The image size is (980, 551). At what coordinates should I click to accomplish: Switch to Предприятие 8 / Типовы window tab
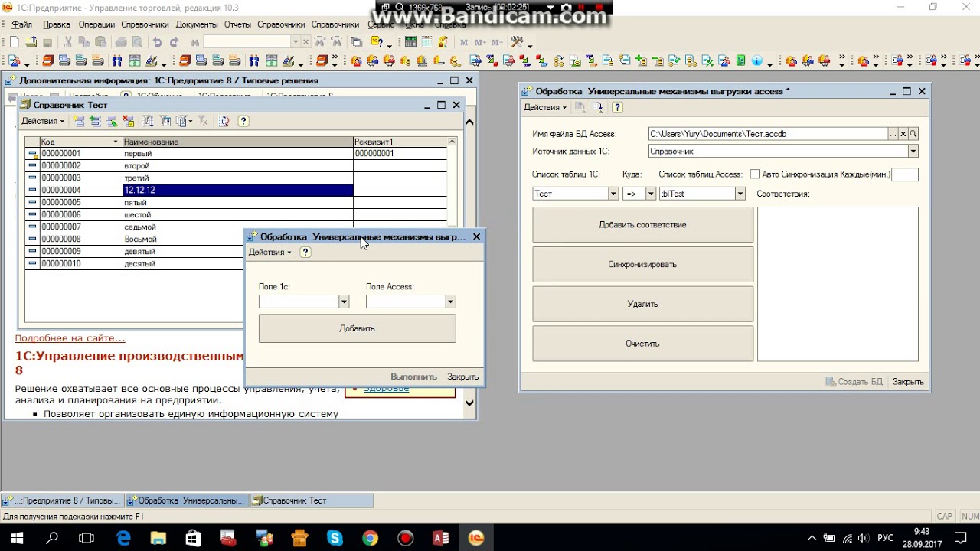coord(63,500)
